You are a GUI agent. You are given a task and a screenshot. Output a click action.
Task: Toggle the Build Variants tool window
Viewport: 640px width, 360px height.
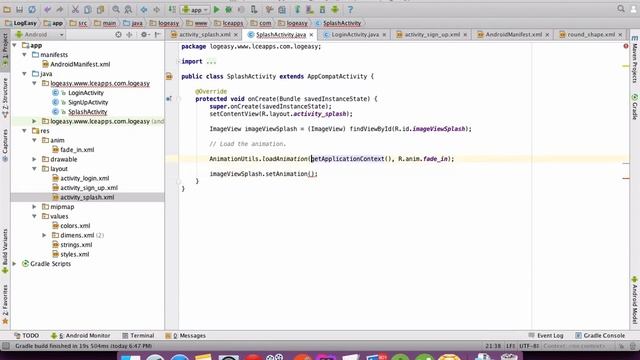[5, 251]
